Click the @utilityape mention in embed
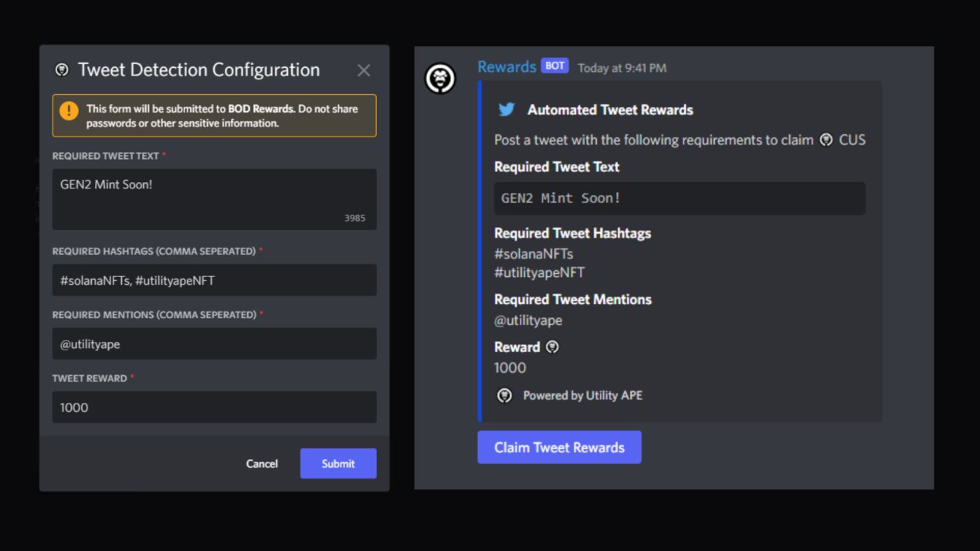Viewport: 980px width, 551px height. point(528,320)
